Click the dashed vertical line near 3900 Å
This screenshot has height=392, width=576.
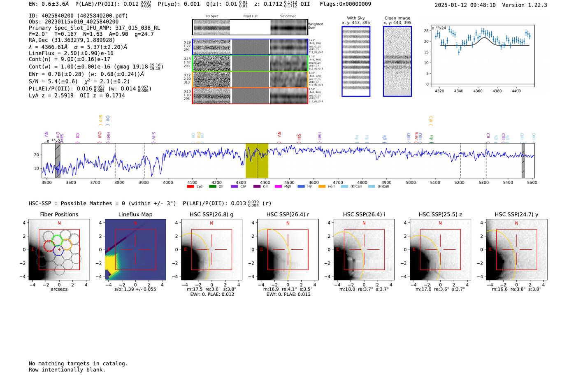(x=144, y=160)
